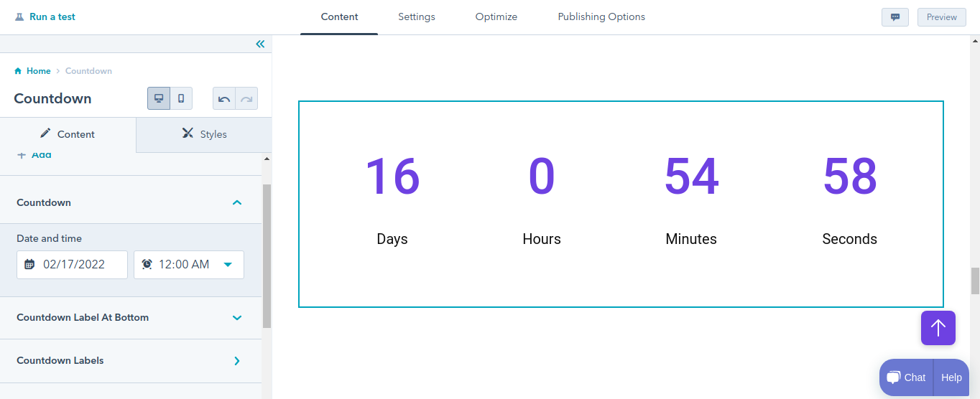Screen dimensions: 980x399
Task: Select the Styles tab in sidebar
Action: coord(204,134)
